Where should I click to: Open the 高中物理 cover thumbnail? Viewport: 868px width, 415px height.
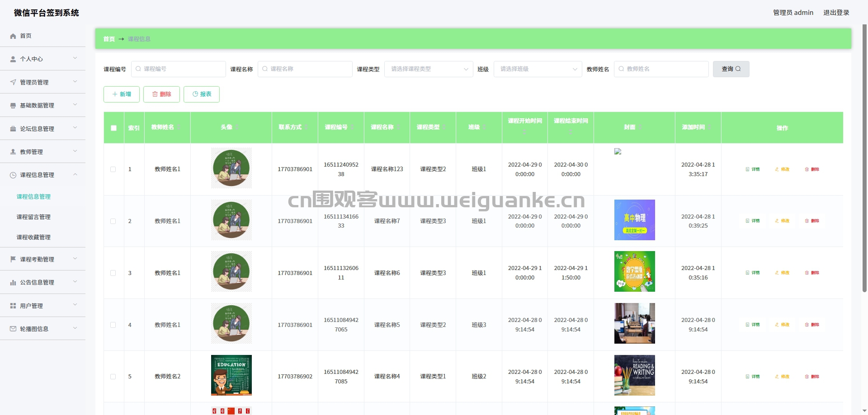[x=634, y=220]
